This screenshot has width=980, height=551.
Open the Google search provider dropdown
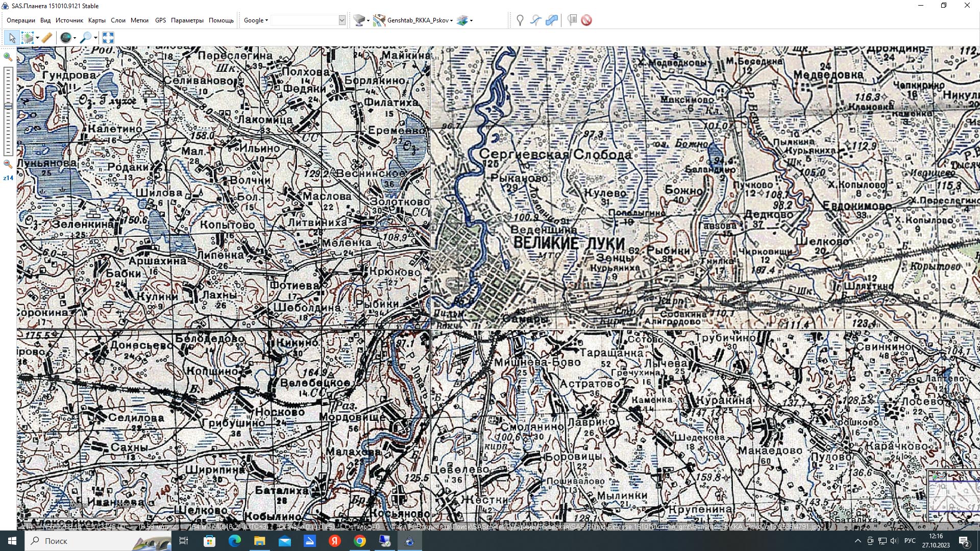click(256, 20)
